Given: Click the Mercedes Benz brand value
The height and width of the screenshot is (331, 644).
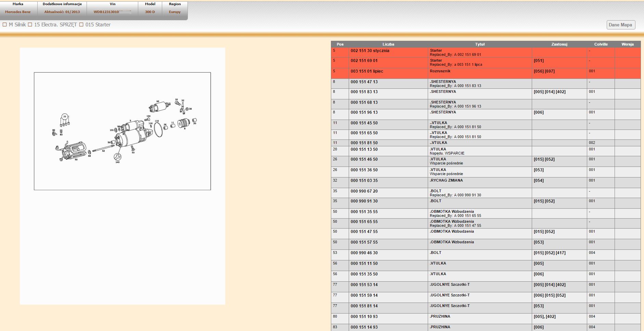Looking at the screenshot, I should point(18,12).
